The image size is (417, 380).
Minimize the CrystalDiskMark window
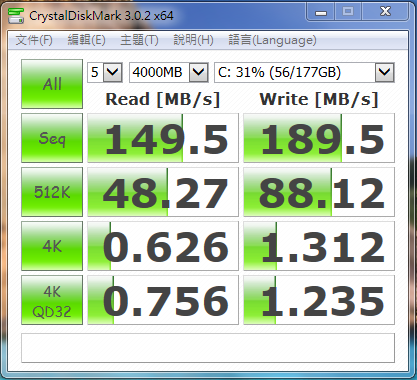point(321,12)
